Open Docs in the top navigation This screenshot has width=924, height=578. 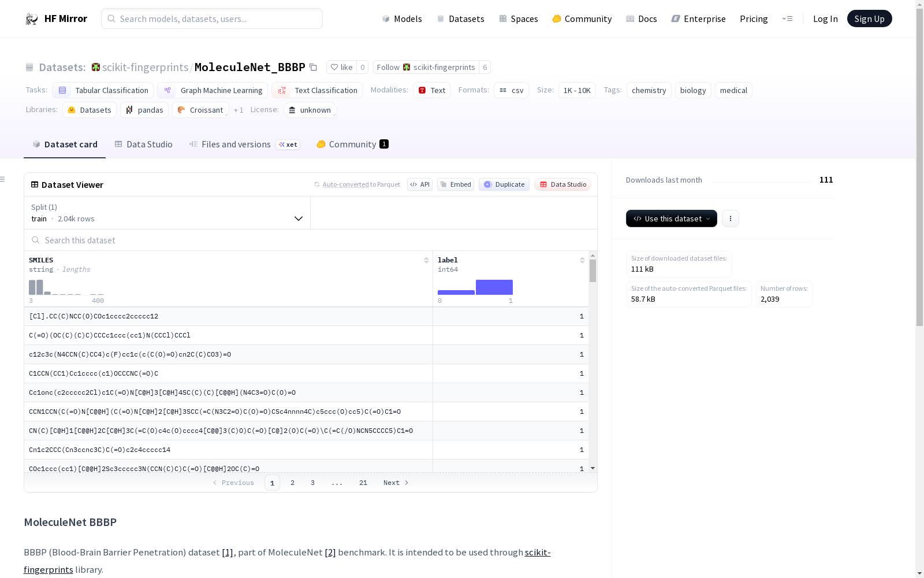pos(642,19)
